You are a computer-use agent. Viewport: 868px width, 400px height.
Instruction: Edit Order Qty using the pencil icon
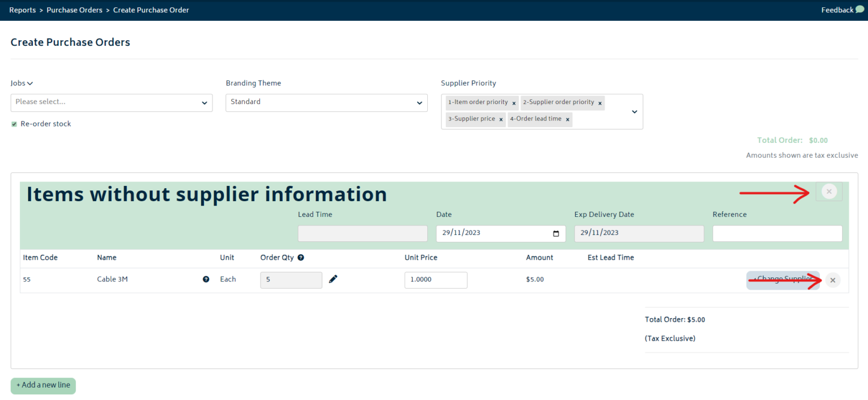[x=333, y=279]
